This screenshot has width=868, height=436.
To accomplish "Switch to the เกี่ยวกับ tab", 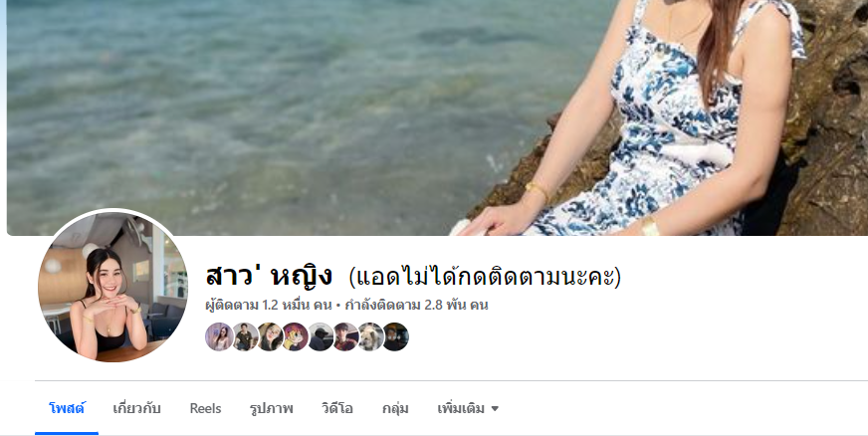I will 136,408.
